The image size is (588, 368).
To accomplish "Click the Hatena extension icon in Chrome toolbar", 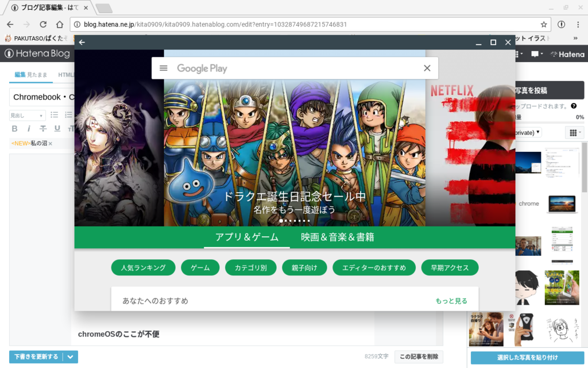I will pos(562,24).
